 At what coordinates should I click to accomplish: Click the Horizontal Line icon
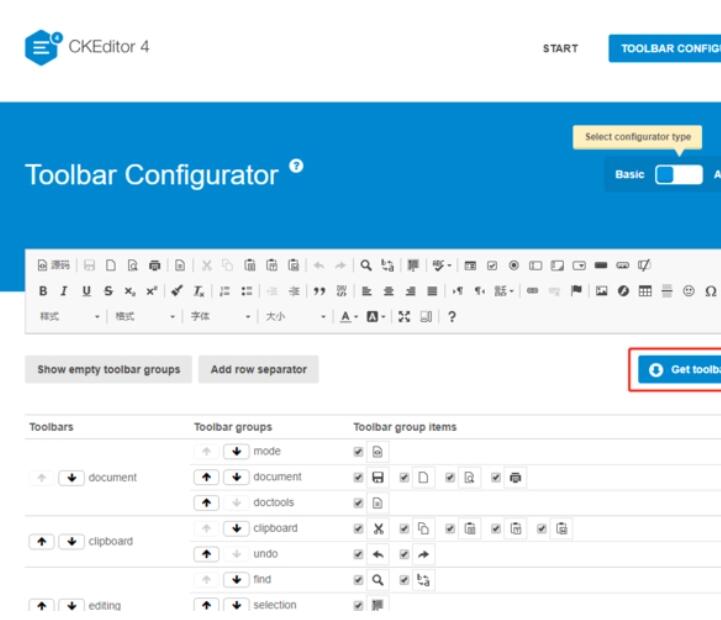667,291
